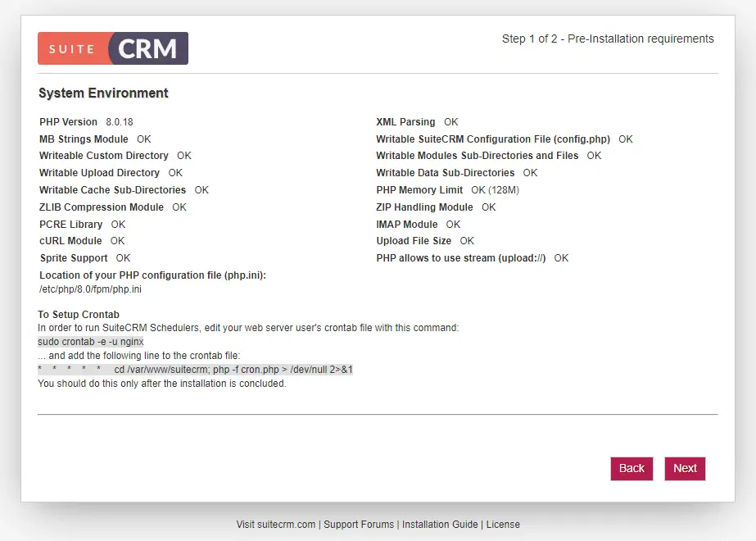756x541 pixels.
Task: Open the Visit suitecrm.com link
Action: coord(276,525)
